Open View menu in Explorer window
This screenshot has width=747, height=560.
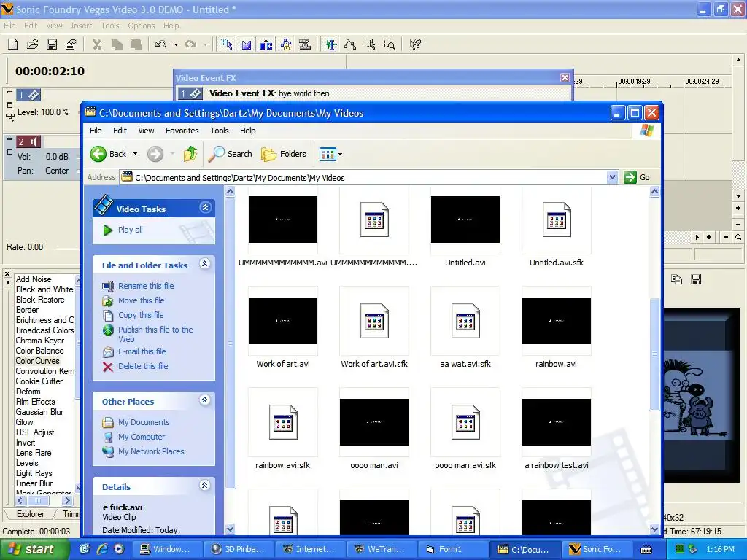146,131
